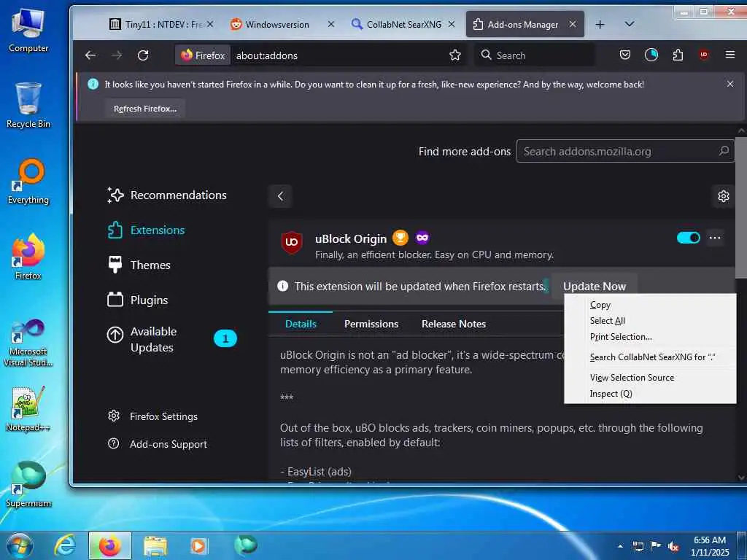
Task: Launch Internet Explorer from the taskbar
Action: pos(65,545)
